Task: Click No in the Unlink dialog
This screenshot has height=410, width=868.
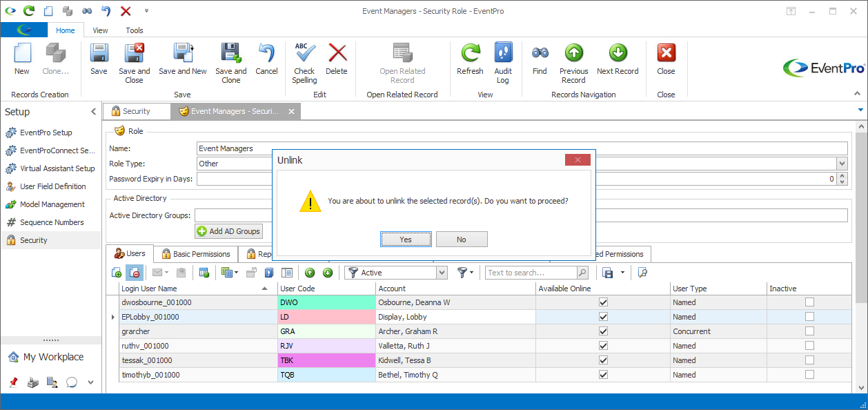Action: click(462, 239)
